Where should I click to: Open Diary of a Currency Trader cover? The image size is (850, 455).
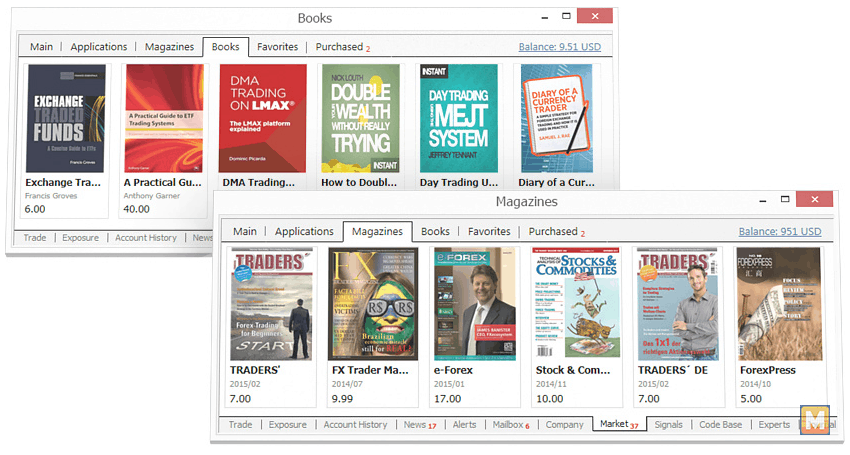coord(557,118)
